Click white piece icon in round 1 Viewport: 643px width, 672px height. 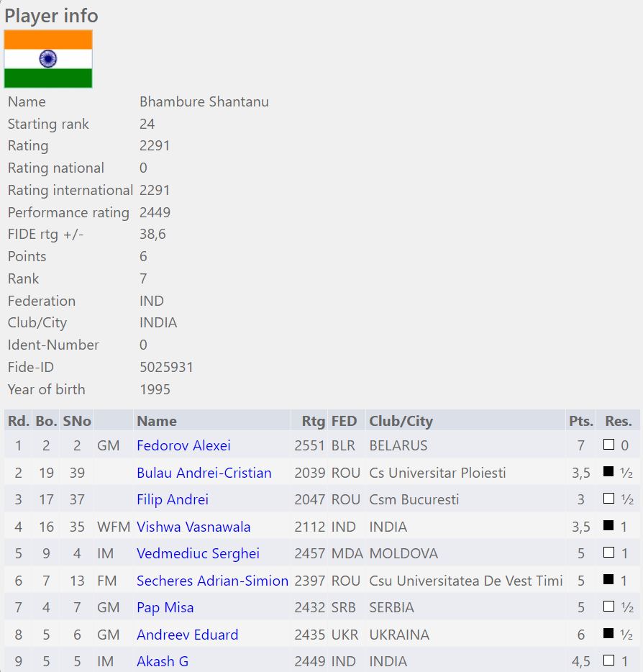[x=608, y=445]
